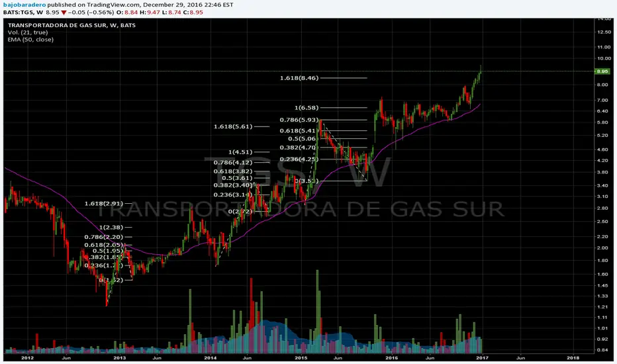
Task: Select the EMA (50, close) indicator label
Action: 30,39
